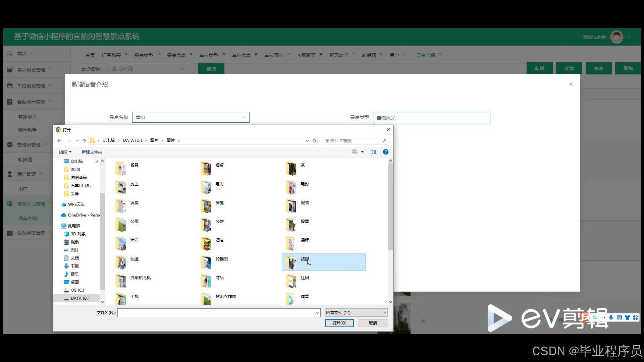Click 新建文件夹 toolbar item
Viewport: 644px width, 362px height.
[x=92, y=152]
